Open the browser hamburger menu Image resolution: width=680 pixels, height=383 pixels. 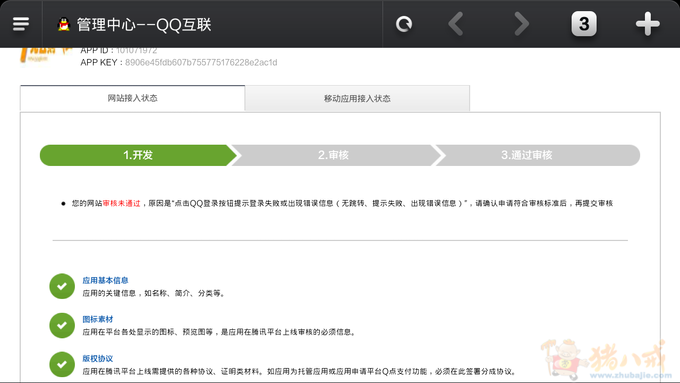point(21,24)
